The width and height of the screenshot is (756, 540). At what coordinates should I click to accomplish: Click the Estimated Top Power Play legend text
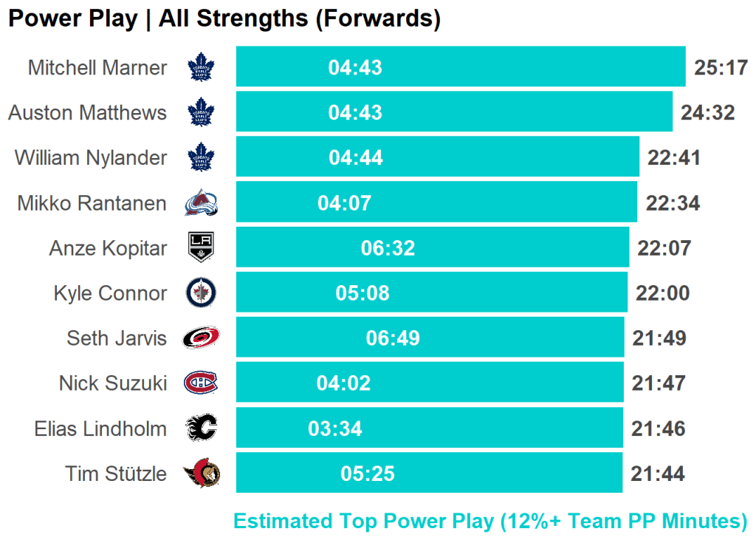[490, 522]
